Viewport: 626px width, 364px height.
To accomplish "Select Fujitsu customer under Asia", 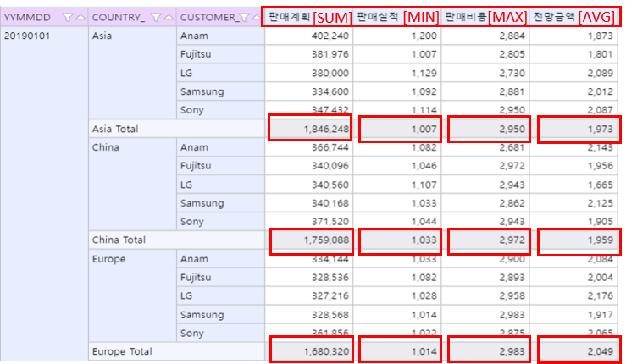I will [x=221, y=54].
